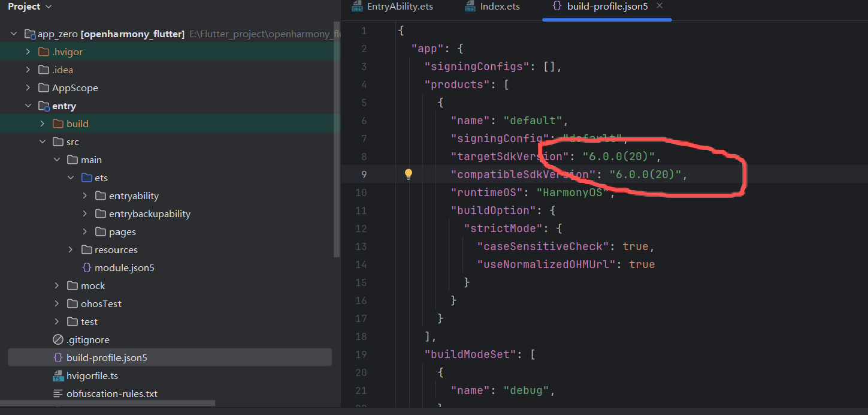This screenshot has height=415, width=868.
Task: Select the .idea folder icon
Action: point(43,70)
